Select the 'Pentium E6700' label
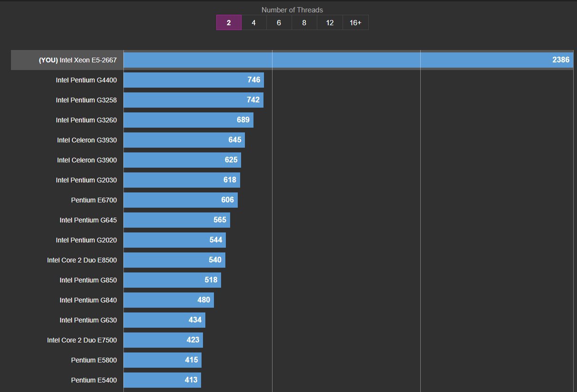Viewport: 577px width, 392px height. tap(94, 200)
